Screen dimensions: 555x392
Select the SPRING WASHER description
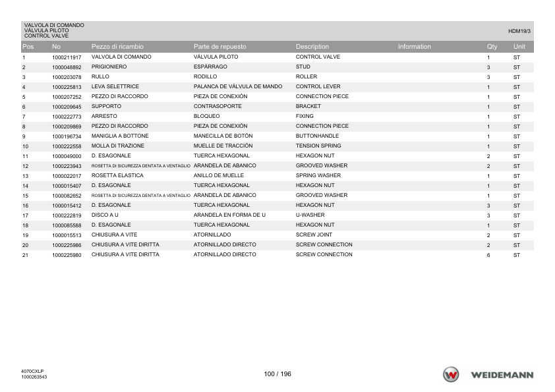tap(318, 175)
